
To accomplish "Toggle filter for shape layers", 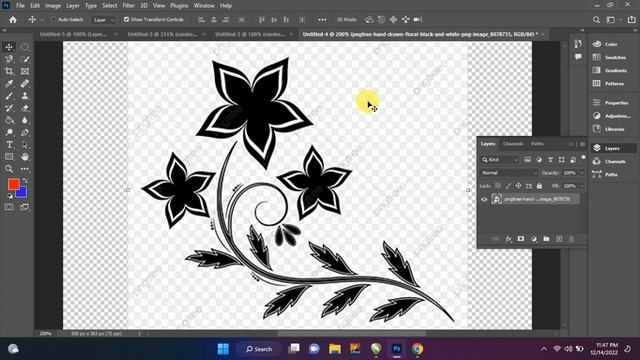I will click(562, 160).
